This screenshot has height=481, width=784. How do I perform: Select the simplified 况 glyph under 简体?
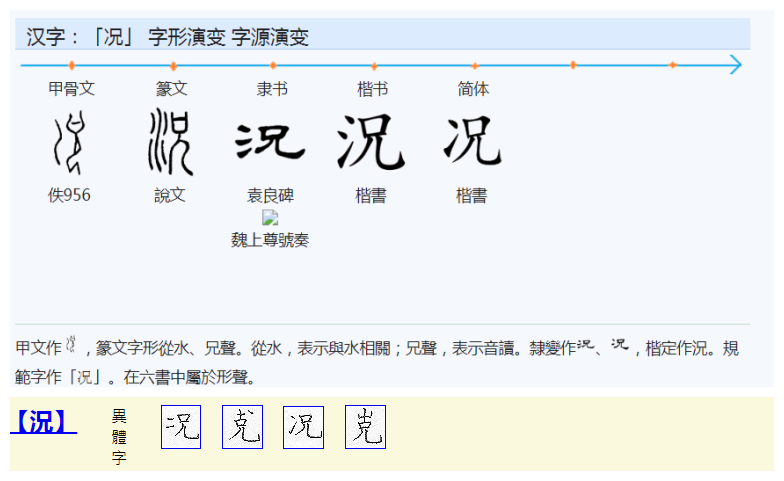[x=472, y=140]
